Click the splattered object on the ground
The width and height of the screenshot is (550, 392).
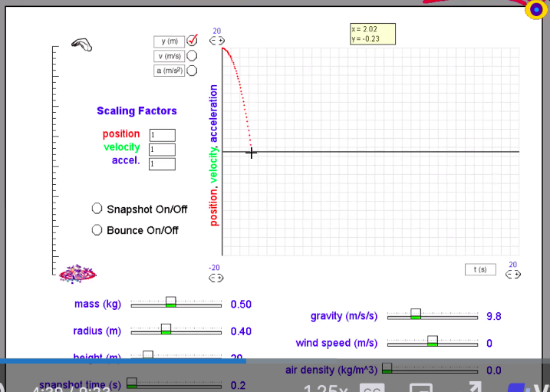77,274
